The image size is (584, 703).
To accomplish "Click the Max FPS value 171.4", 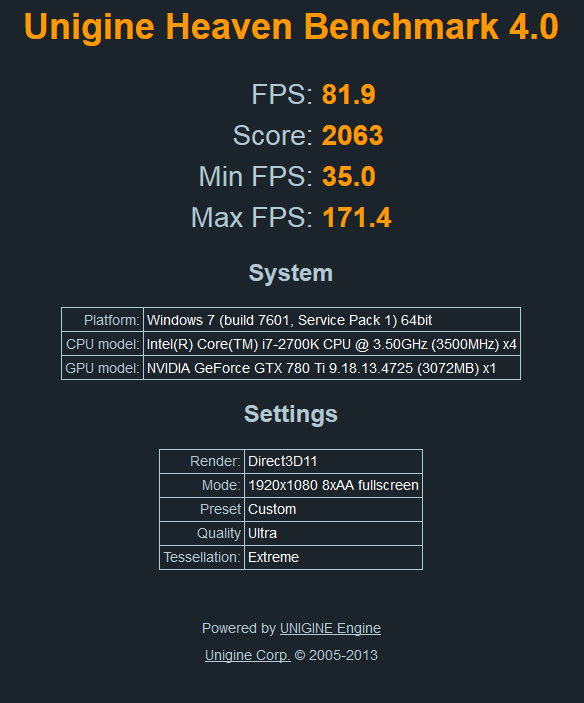I will tap(357, 217).
